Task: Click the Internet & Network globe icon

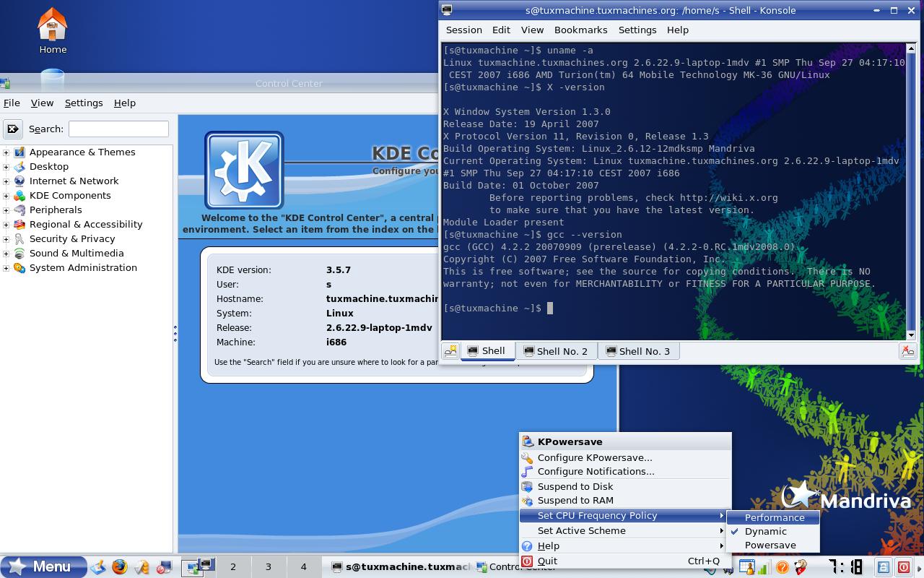Action: pos(19,181)
